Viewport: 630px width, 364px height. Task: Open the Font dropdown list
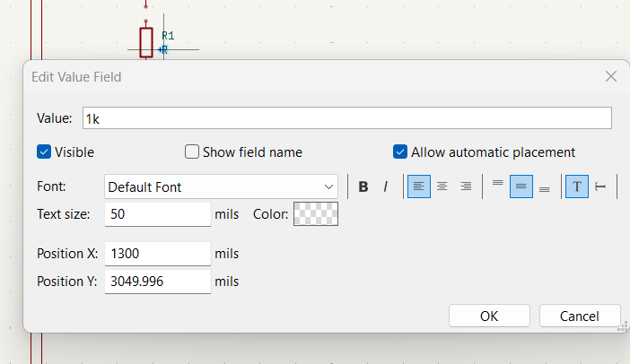tap(221, 186)
